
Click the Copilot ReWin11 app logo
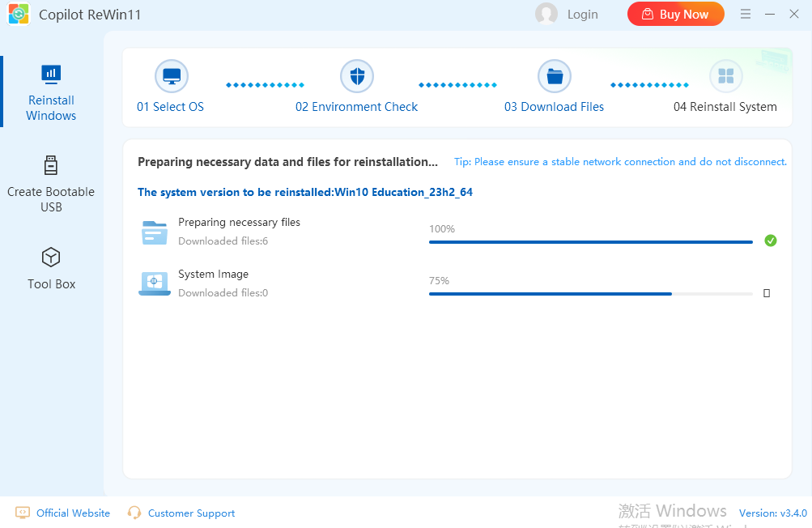[19, 15]
